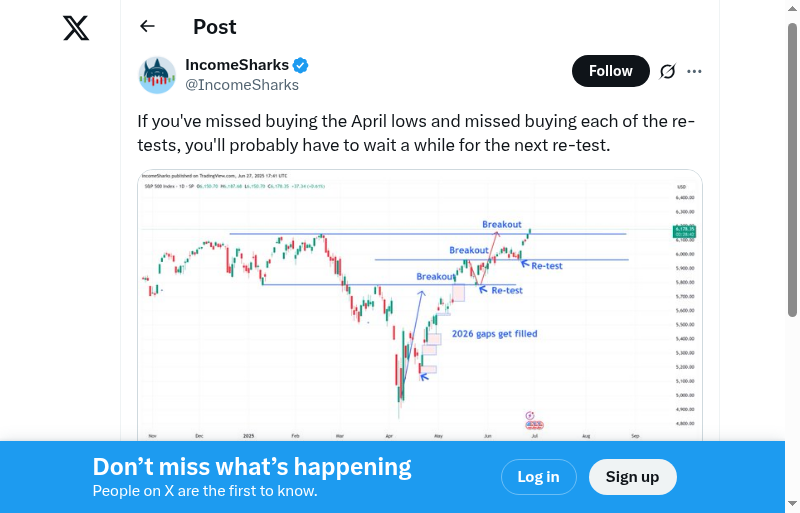800x513 pixels.
Task: Open the IncomeSharks display name link
Action: click(237, 65)
